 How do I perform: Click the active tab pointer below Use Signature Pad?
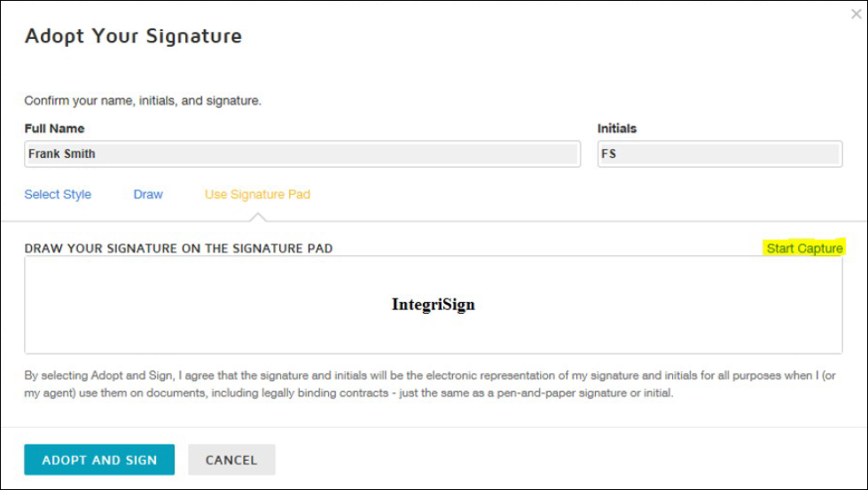tap(257, 217)
